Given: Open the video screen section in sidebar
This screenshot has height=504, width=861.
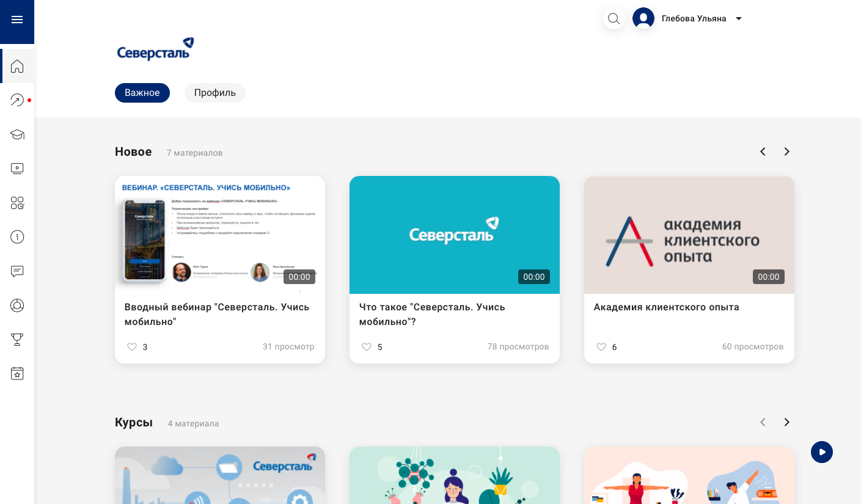Looking at the screenshot, I should (17, 169).
